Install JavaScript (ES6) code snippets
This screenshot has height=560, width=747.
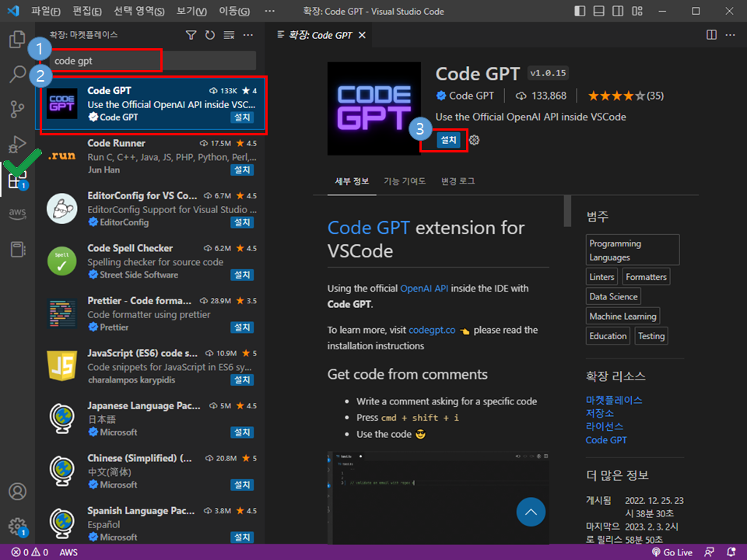pyautogui.click(x=242, y=380)
